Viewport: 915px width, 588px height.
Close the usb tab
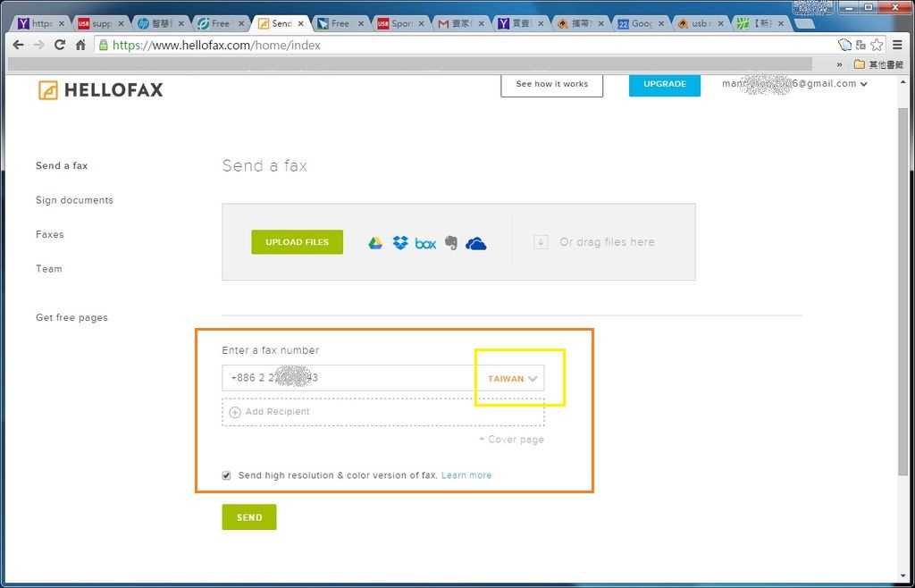click(721, 24)
